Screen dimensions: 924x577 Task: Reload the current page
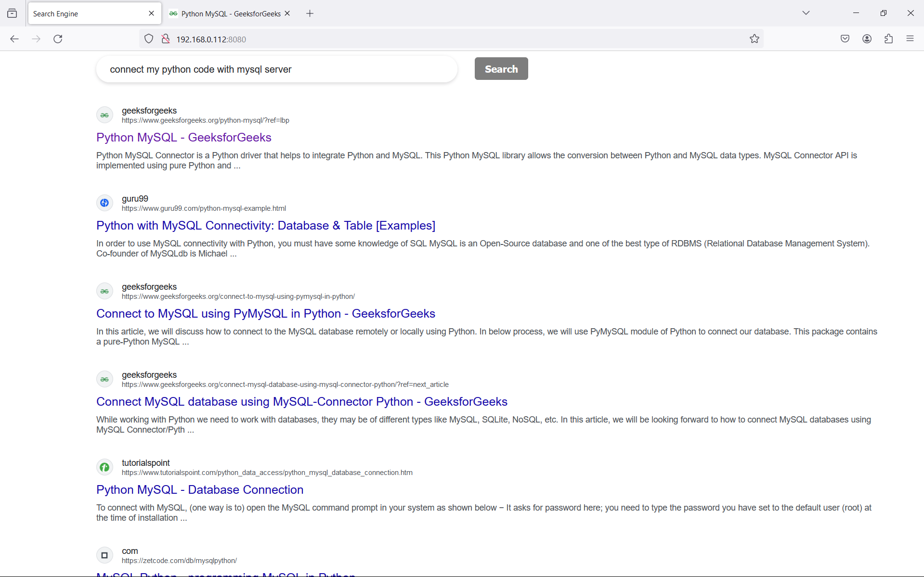tap(58, 39)
